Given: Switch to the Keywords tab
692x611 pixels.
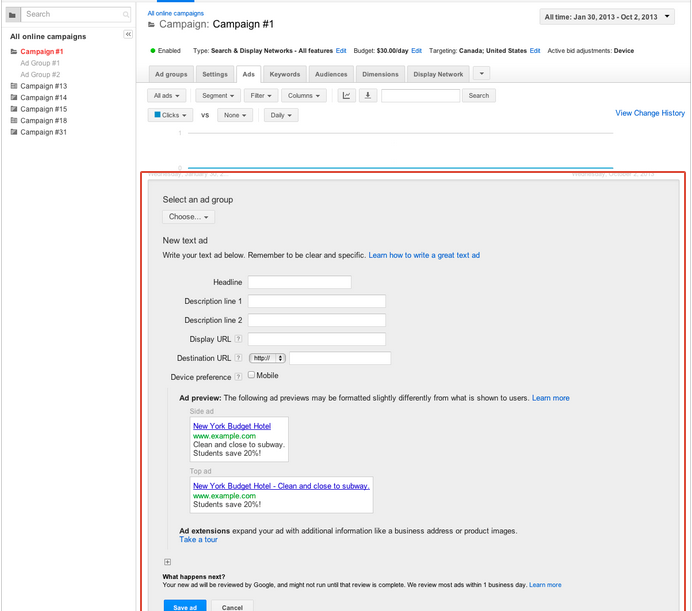Looking at the screenshot, I should 284,74.
